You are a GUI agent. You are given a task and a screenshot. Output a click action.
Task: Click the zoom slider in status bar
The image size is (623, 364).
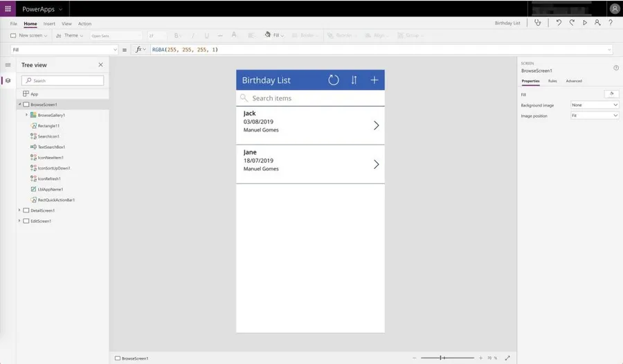pyautogui.click(x=443, y=358)
